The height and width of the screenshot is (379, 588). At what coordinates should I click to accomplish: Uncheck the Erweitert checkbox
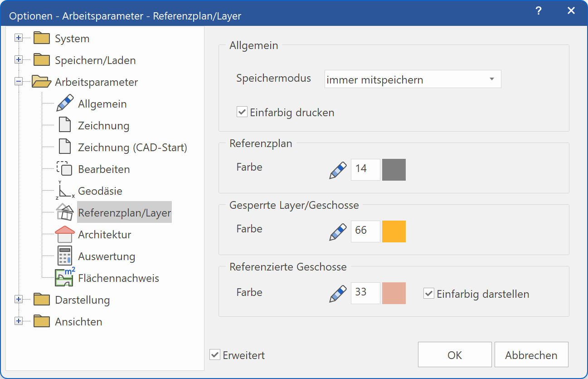[x=214, y=354]
